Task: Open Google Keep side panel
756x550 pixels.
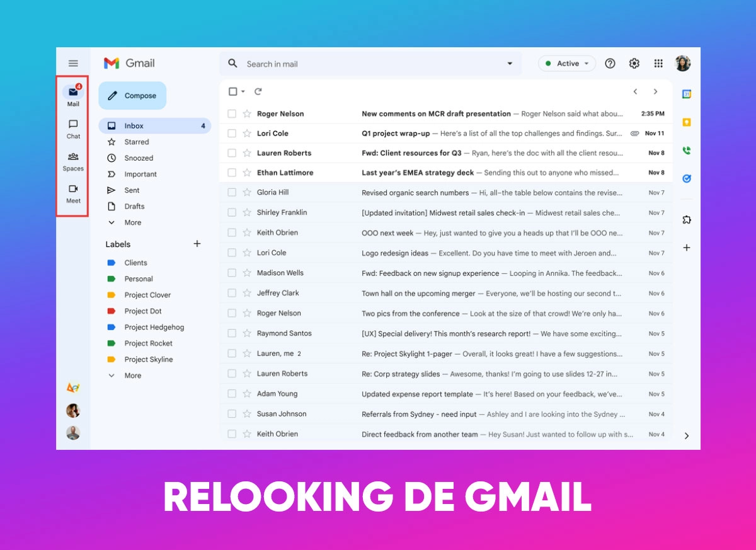Action: coord(687,122)
